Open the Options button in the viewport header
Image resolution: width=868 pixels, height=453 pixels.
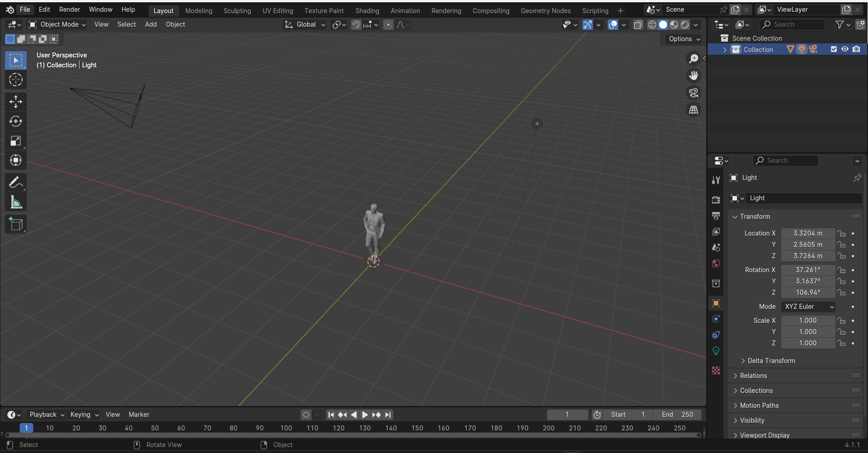[684, 39]
